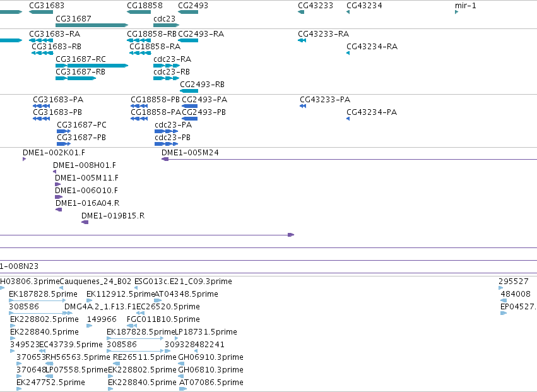Screen dimensions: 537x392
Task: Open the cdc23 gene label
Action: pyautogui.click(x=165, y=18)
